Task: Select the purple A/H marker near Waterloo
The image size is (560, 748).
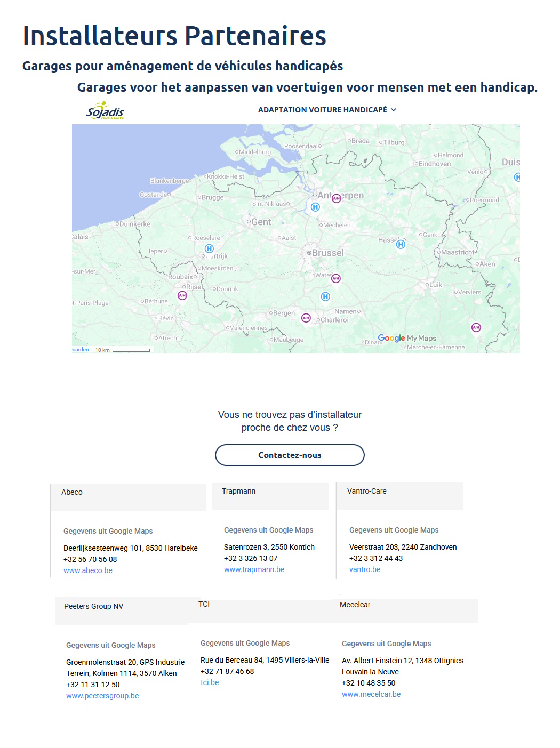Action: 335,278
